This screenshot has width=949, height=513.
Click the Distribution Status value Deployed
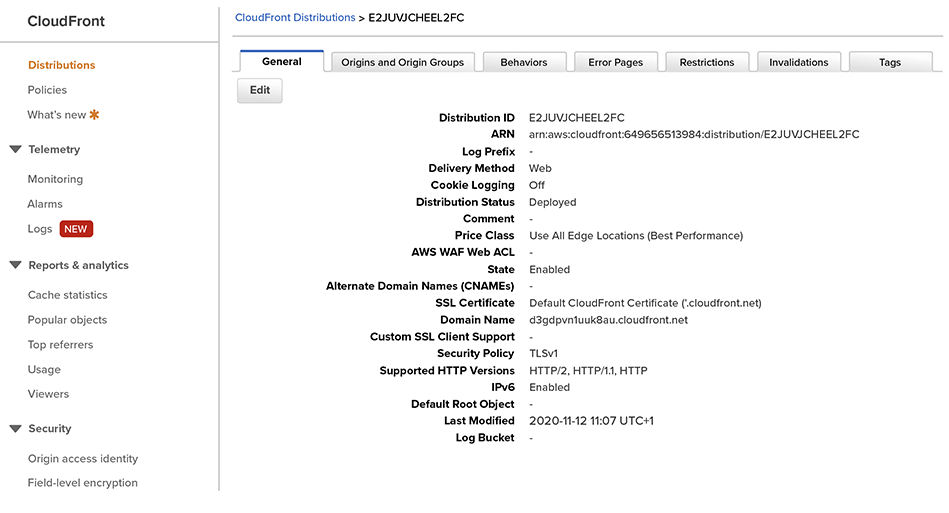[x=553, y=202]
